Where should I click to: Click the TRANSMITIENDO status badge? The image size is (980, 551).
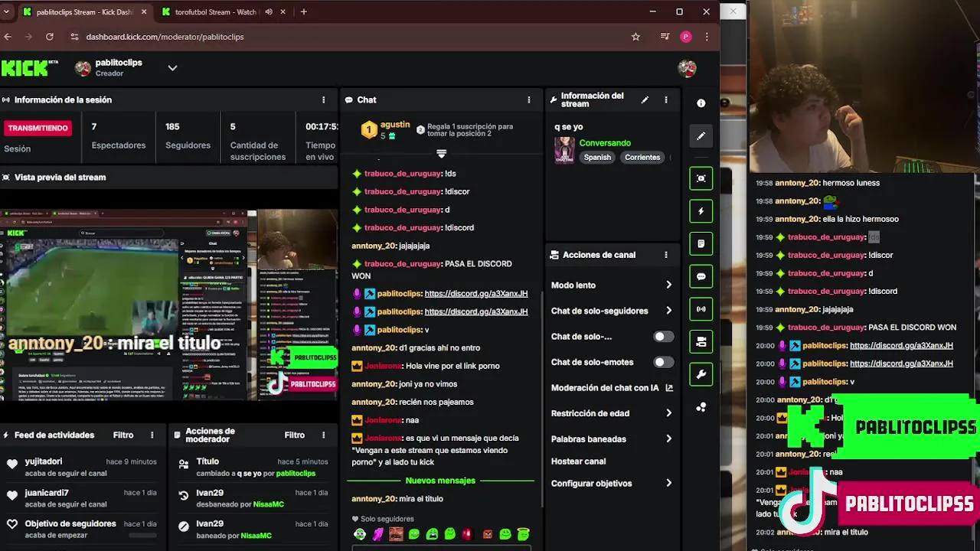point(38,128)
